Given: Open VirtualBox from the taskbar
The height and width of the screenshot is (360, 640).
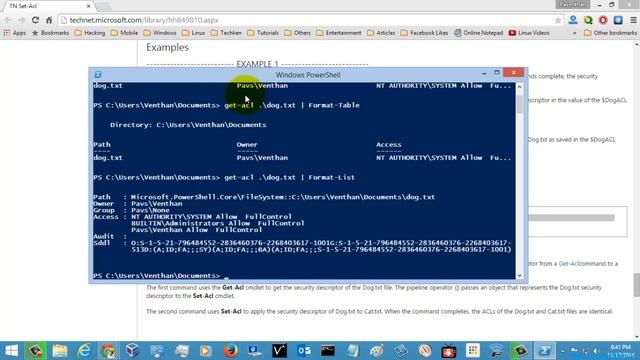Looking at the screenshot, I should pyautogui.click(x=132, y=351).
